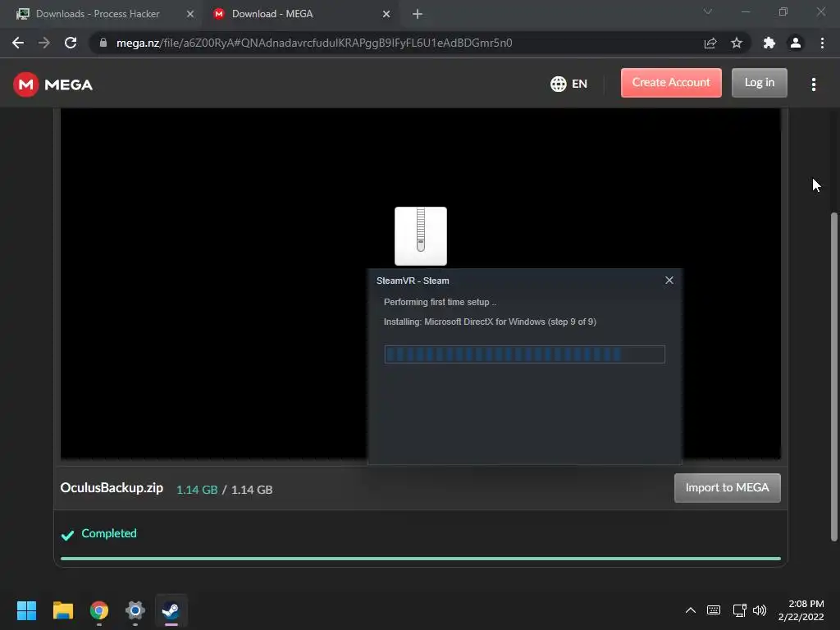Click the green completed checkmark icon
The width and height of the screenshot is (840, 630).
[67, 535]
